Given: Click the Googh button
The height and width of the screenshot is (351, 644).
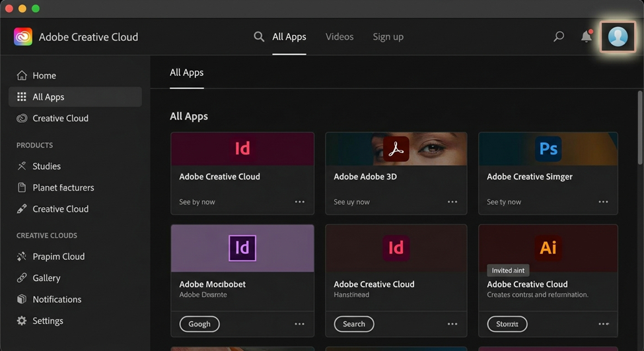Looking at the screenshot, I should pos(199,324).
